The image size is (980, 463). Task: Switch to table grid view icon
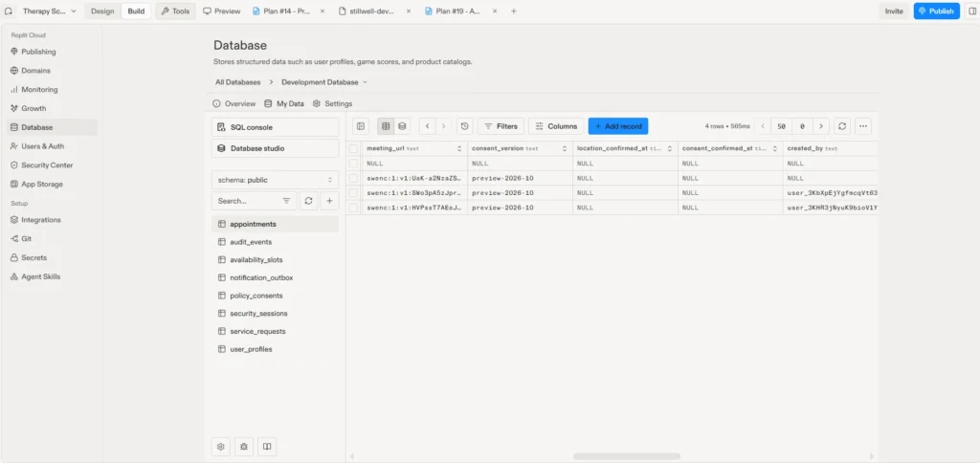click(386, 126)
